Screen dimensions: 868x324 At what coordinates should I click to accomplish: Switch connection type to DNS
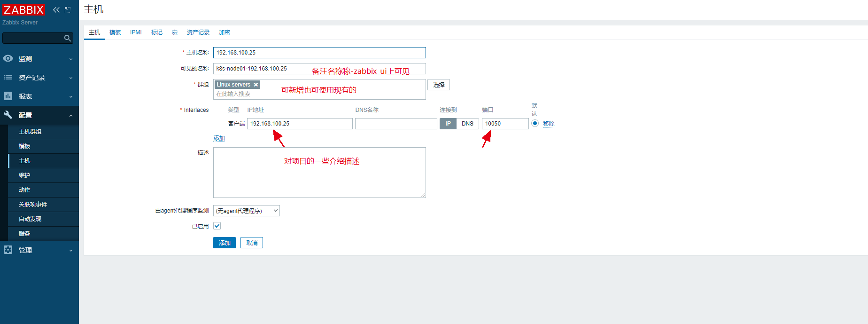point(467,124)
